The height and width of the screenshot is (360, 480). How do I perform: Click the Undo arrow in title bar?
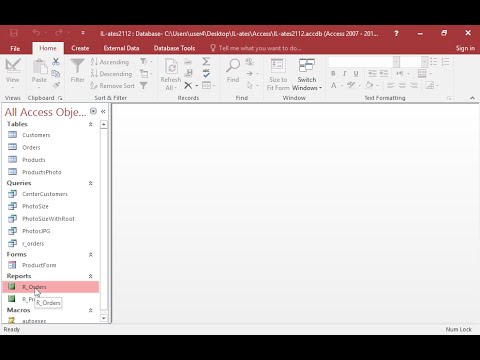click(36, 33)
